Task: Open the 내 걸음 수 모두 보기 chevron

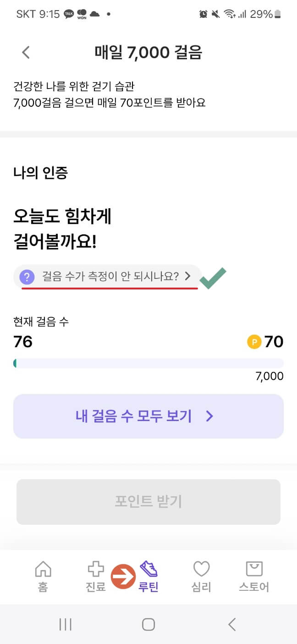Action: tap(209, 416)
